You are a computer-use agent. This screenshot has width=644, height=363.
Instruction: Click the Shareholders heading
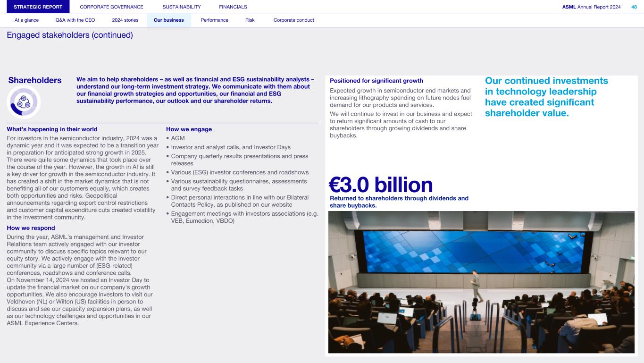pos(35,80)
